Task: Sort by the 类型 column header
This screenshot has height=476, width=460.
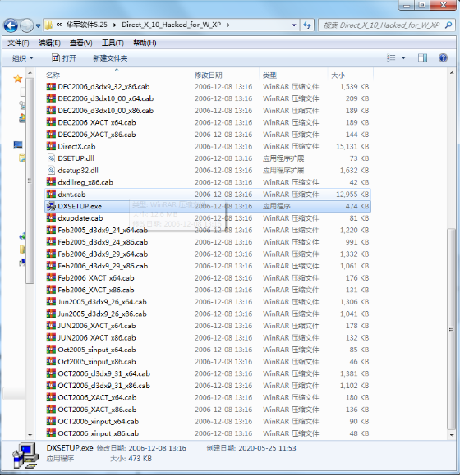Action: [x=269, y=76]
